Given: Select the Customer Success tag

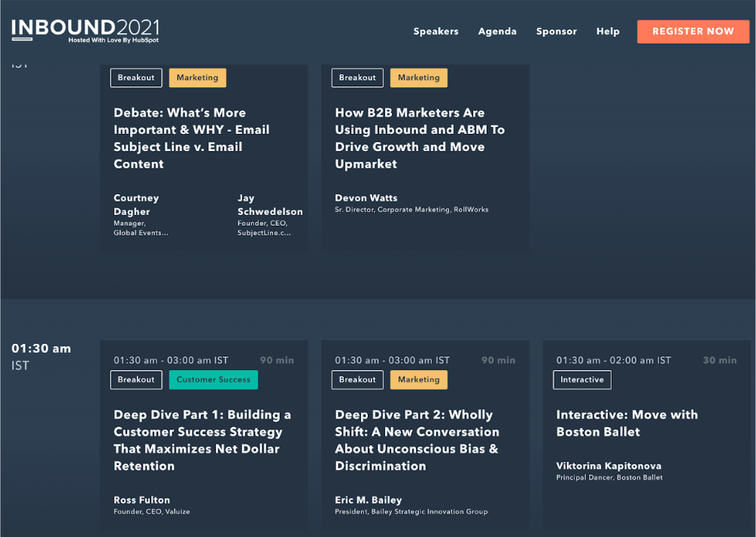Looking at the screenshot, I should 213,379.
